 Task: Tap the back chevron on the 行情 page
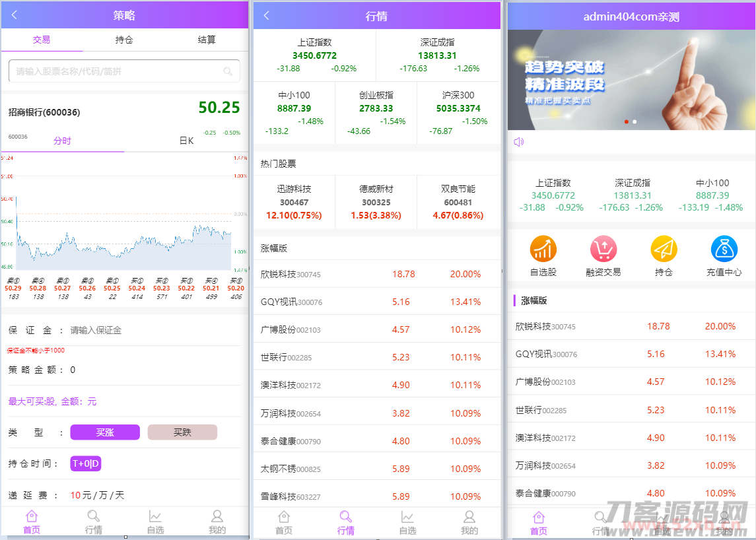265,15
